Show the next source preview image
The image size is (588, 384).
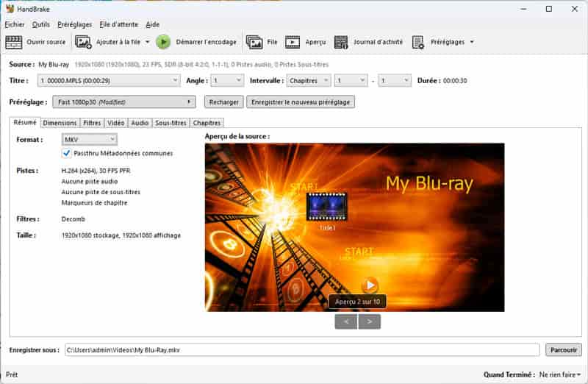pos(370,321)
